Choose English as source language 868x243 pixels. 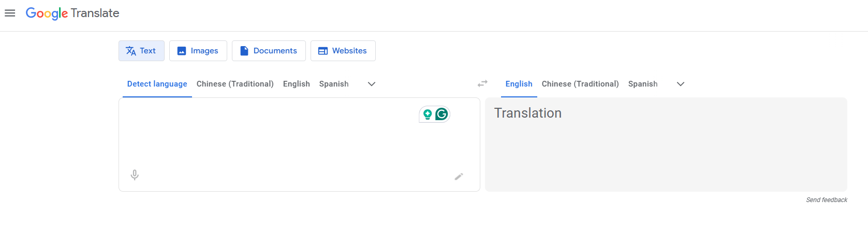coord(296,84)
